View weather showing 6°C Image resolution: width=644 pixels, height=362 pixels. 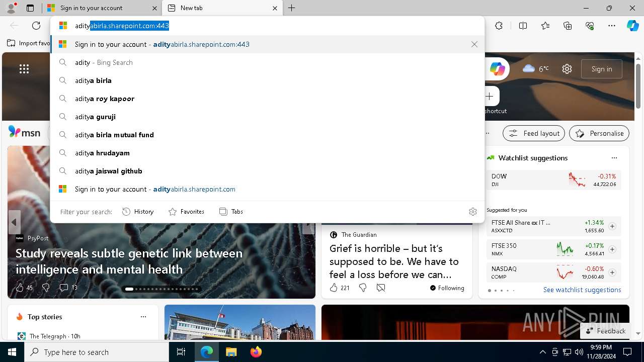[536, 69]
